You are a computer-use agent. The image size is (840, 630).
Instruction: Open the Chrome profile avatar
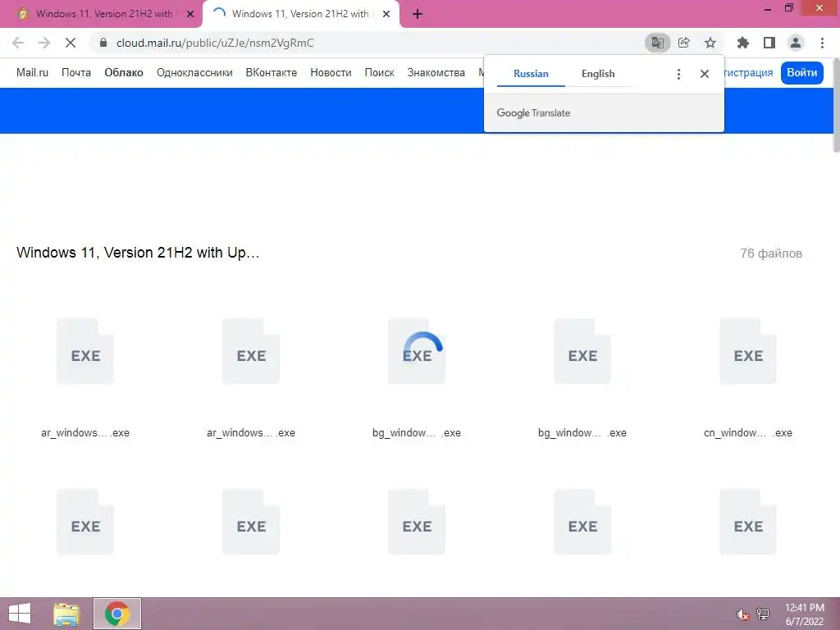point(796,43)
